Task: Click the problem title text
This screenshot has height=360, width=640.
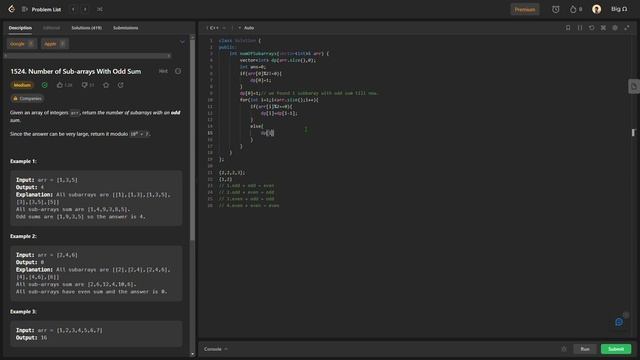Action: 76,71
